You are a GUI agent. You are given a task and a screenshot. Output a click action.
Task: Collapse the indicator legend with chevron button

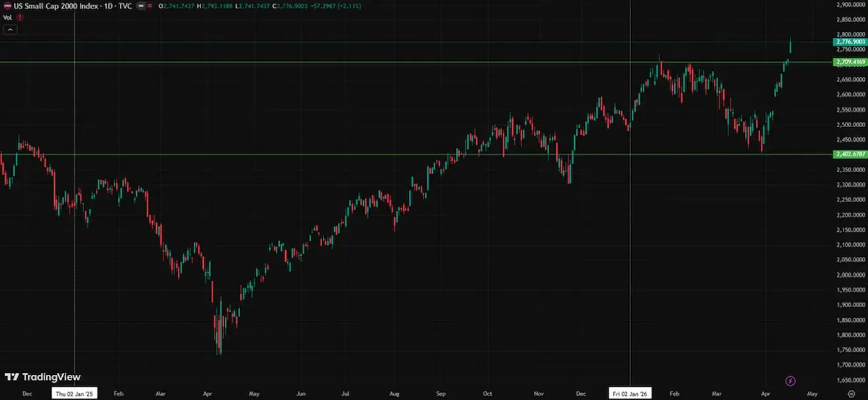tap(11, 29)
